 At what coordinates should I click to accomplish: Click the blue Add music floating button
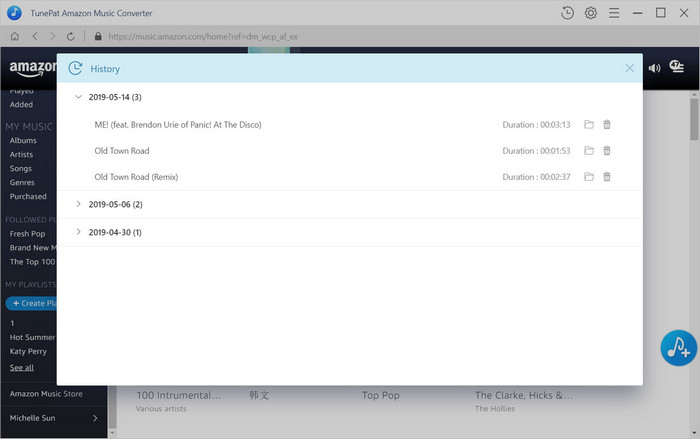pos(679,348)
